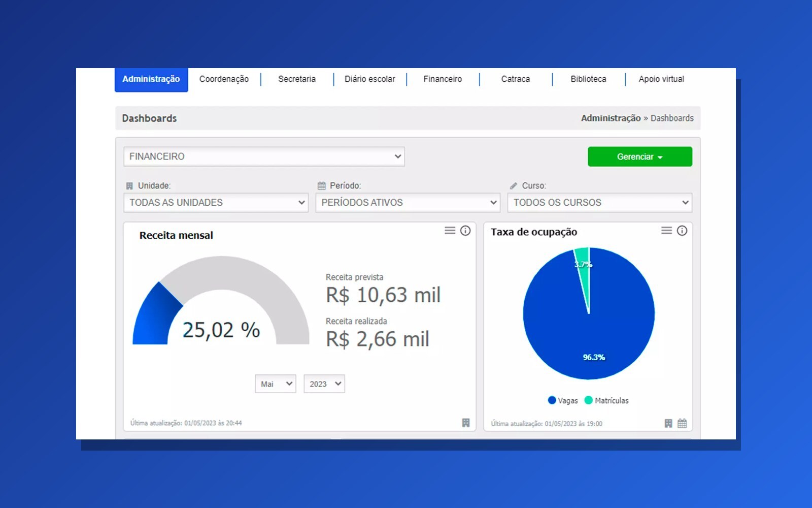The image size is (812, 508).
Task: Click the Taxa de ocupação card title
Action: (534, 232)
